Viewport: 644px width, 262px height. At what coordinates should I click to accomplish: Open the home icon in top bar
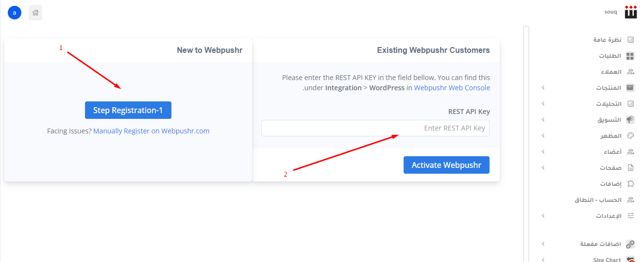pyautogui.click(x=35, y=13)
